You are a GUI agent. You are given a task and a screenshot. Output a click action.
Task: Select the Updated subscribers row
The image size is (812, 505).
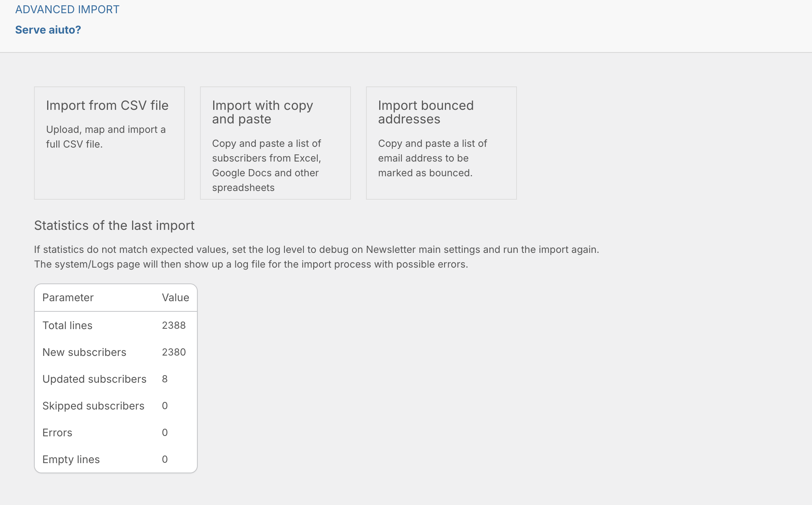[x=116, y=379]
